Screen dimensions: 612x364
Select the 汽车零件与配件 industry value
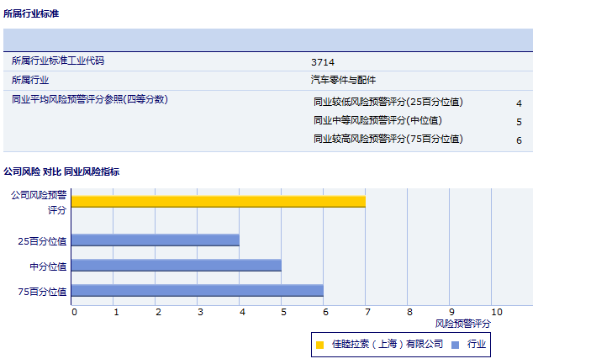pyautogui.click(x=343, y=81)
